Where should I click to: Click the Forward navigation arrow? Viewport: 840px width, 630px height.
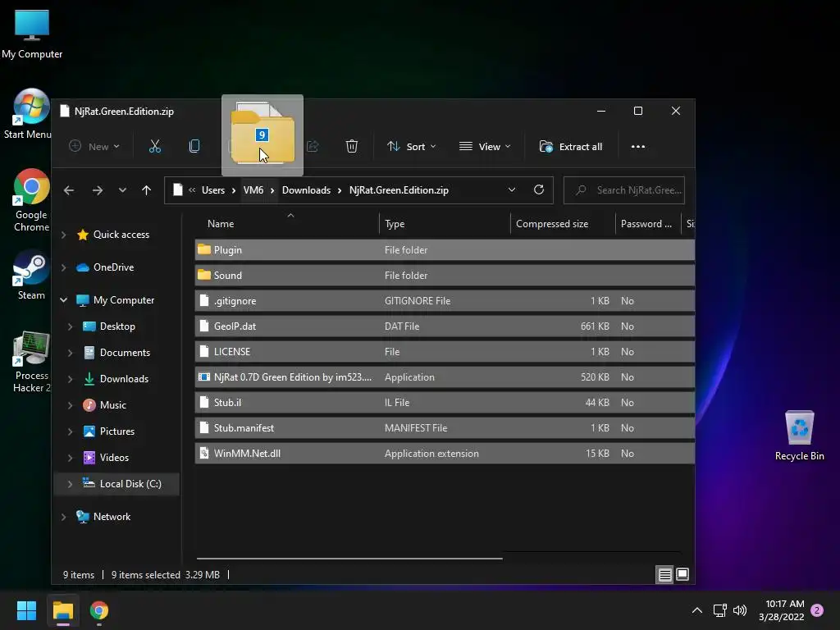coord(98,190)
